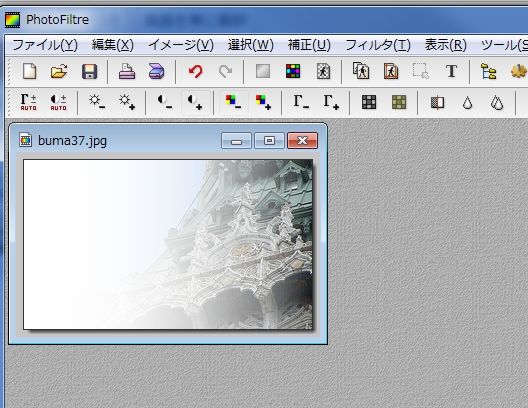Redo the undone action
The image size is (528, 408).
(225, 71)
